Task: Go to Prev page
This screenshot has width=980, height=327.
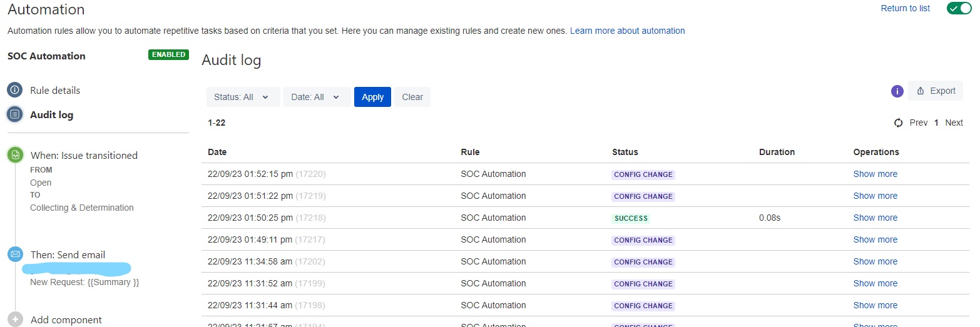Action: pos(918,123)
